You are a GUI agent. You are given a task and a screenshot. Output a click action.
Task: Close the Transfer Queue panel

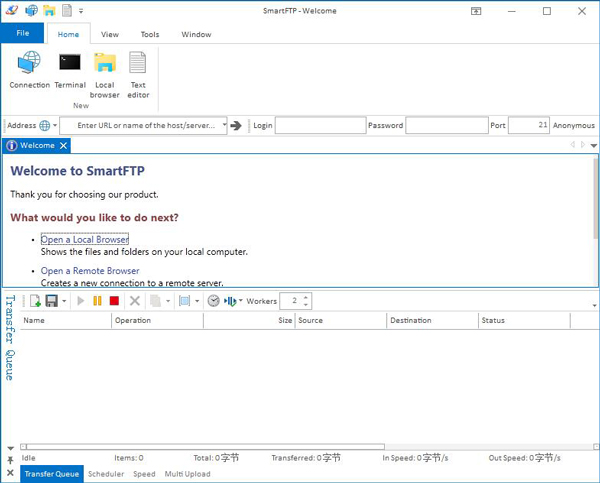10,473
